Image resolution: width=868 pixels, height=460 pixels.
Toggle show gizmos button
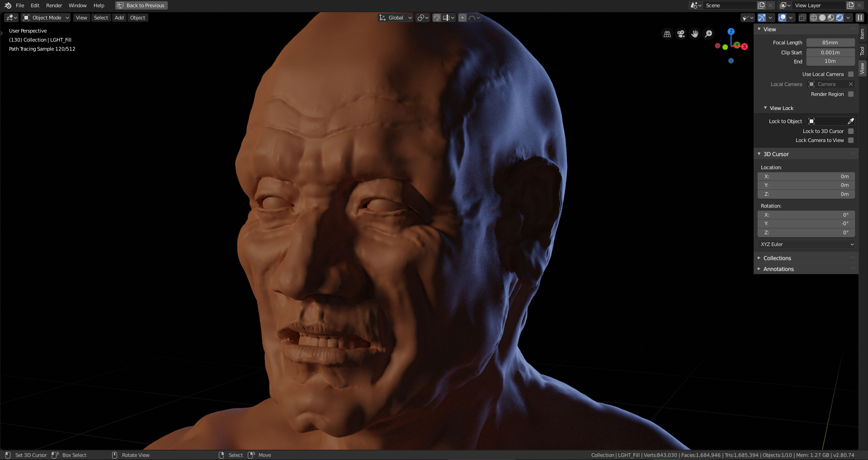762,18
